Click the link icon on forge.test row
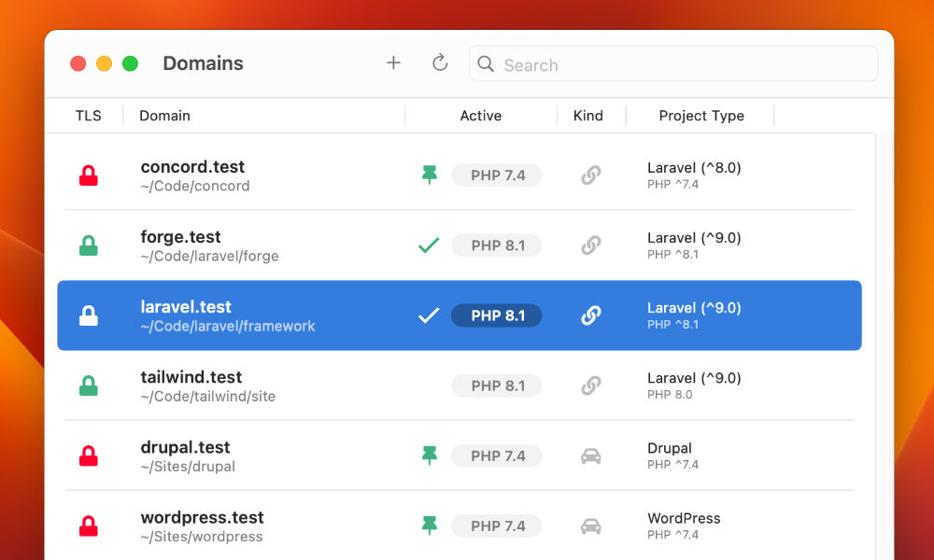 [590, 245]
